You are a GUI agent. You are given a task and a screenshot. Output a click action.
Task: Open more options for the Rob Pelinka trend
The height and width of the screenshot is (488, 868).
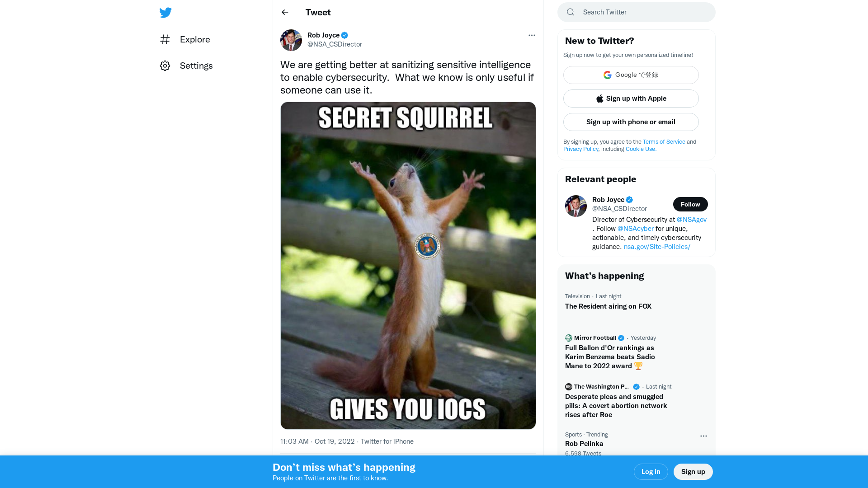pos(703,436)
